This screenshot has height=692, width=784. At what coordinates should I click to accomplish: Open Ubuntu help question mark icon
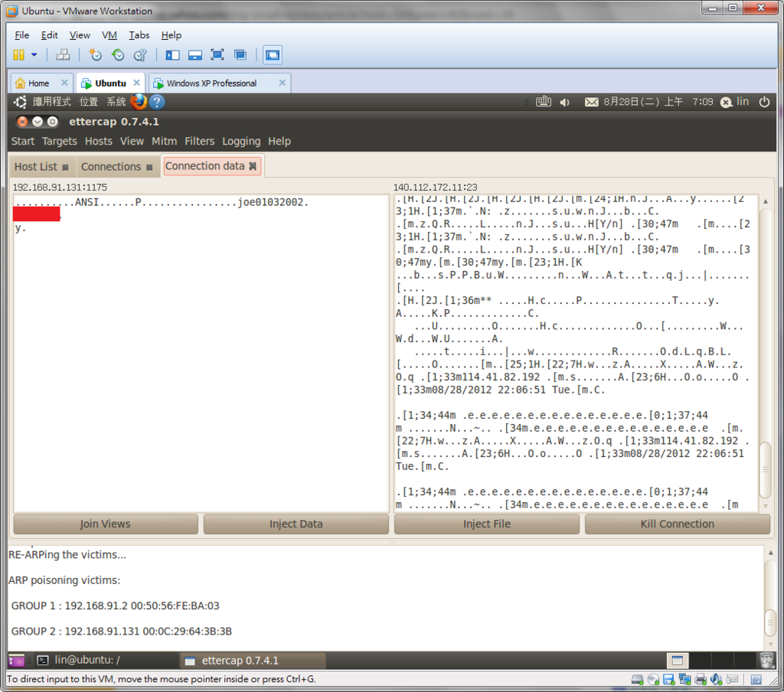tap(157, 102)
